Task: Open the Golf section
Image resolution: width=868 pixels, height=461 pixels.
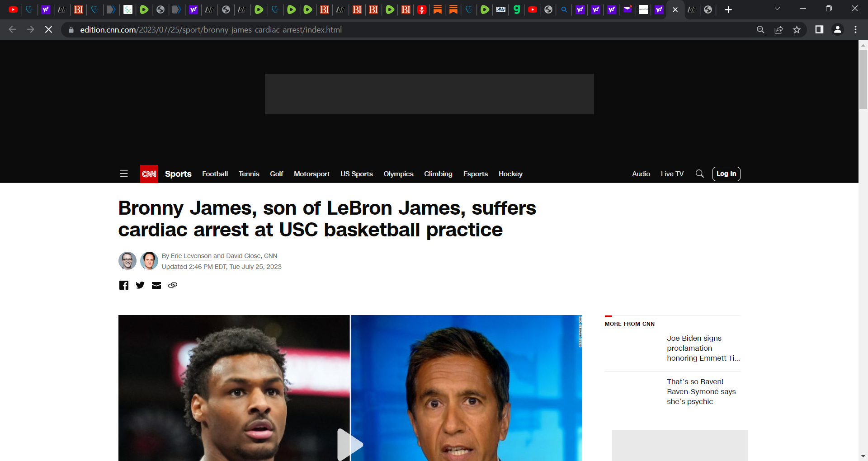Action: click(x=277, y=174)
